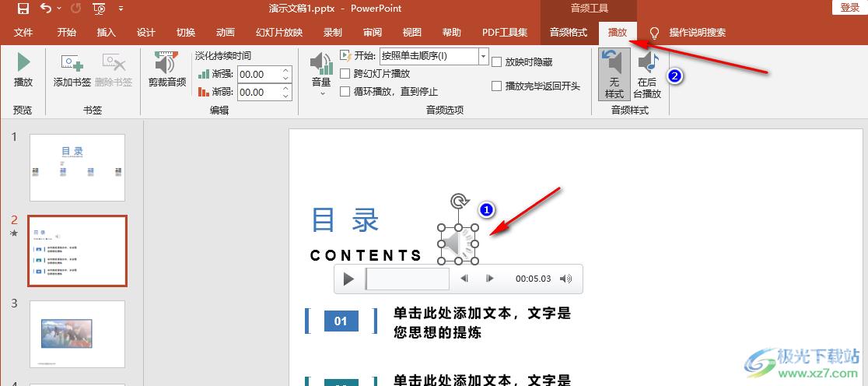Click Add Bookmark (添加书签)
The image size is (868, 386).
72,70
